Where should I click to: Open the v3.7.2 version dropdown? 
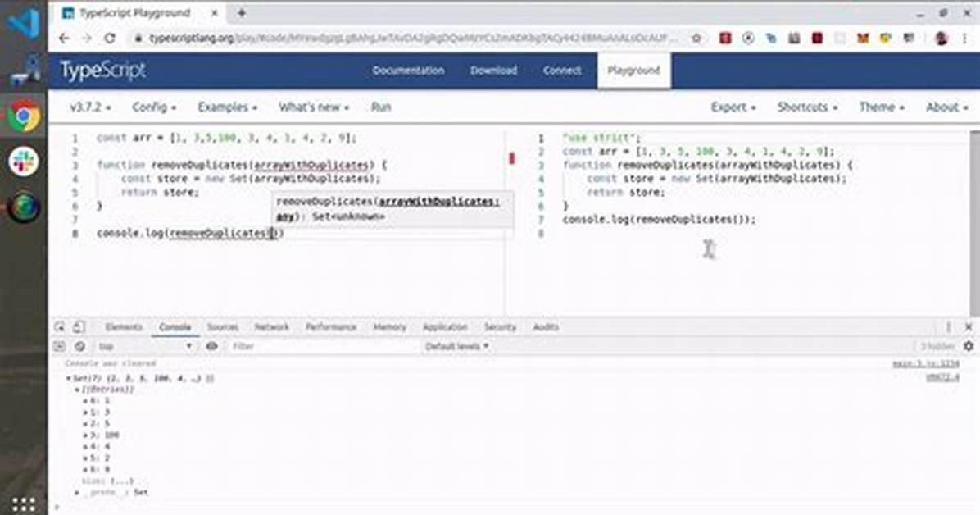91,107
